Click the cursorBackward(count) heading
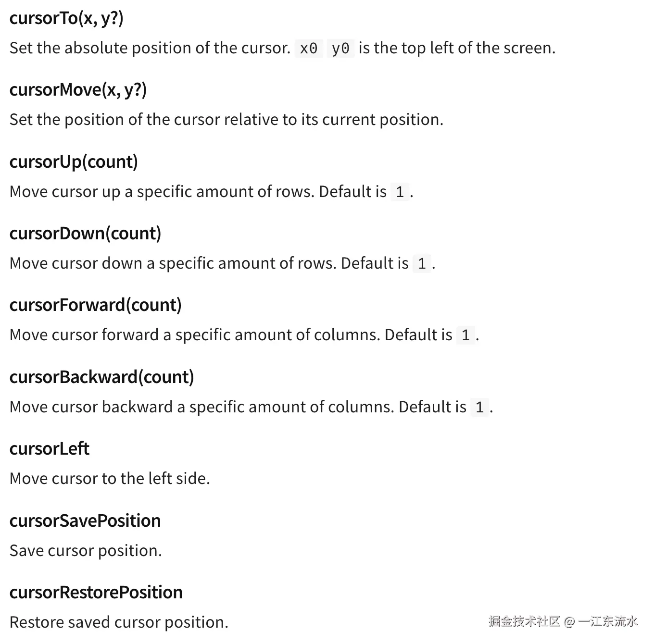The width and height of the screenshot is (654, 644). click(101, 377)
